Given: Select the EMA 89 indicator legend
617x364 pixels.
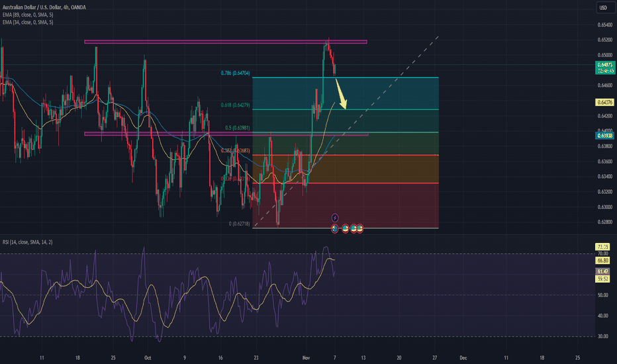Looking at the screenshot, I should [x=28, y=15].
